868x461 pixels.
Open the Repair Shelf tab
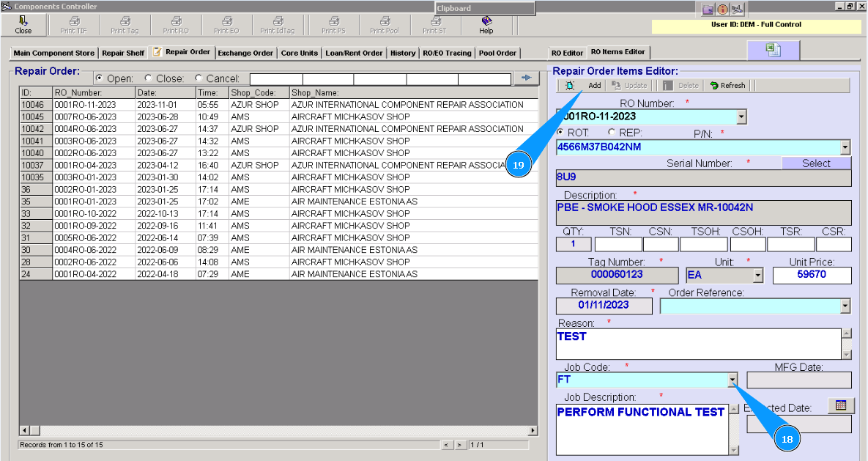click(123, 54)
